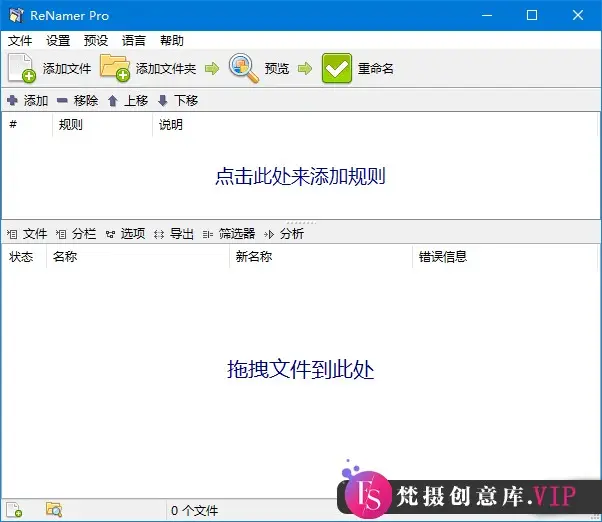
Task: Minimize the ReNamer Pro window
Action: 487,15
